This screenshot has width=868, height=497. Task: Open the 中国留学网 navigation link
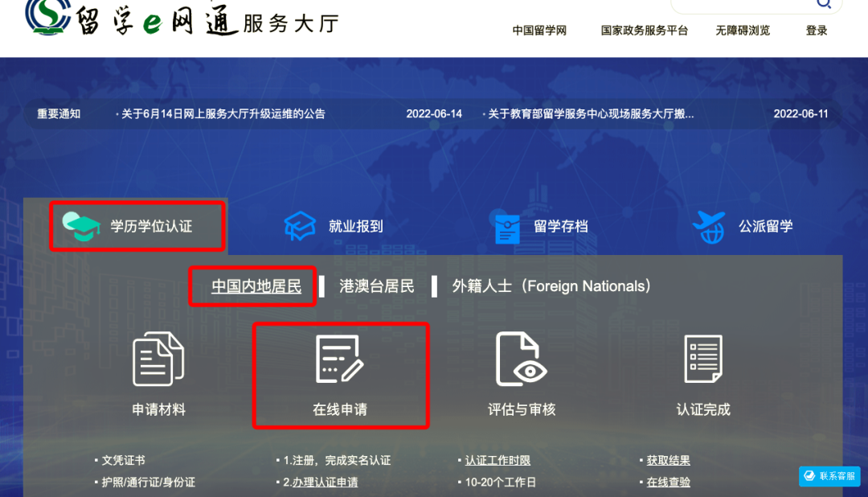point(539,31)
